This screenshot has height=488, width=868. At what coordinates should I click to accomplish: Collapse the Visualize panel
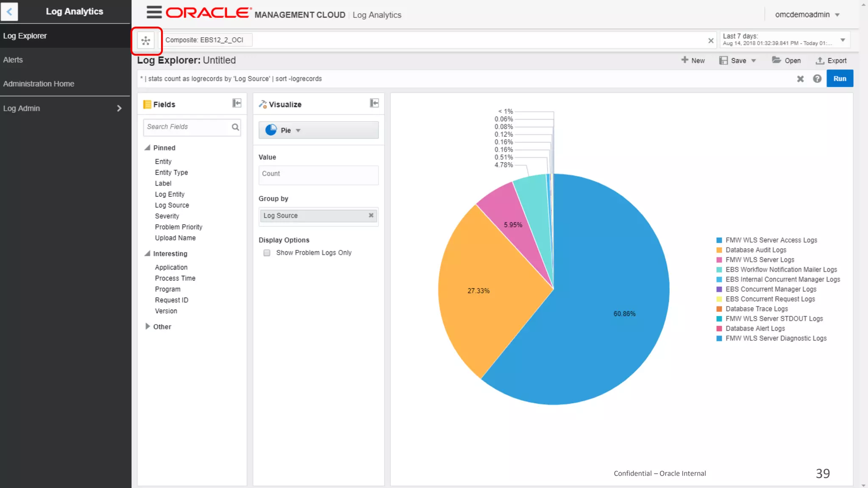coord(374,103)
